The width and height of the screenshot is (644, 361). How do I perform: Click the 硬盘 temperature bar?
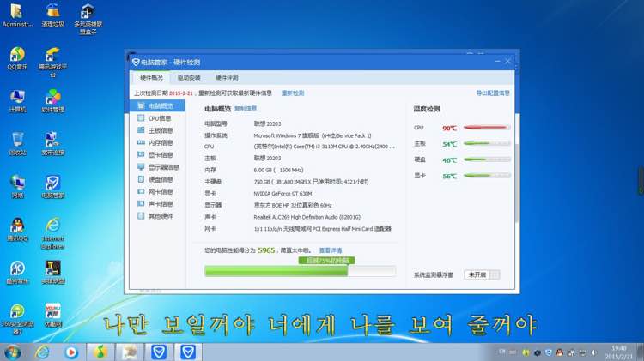[x=487, y=159]
